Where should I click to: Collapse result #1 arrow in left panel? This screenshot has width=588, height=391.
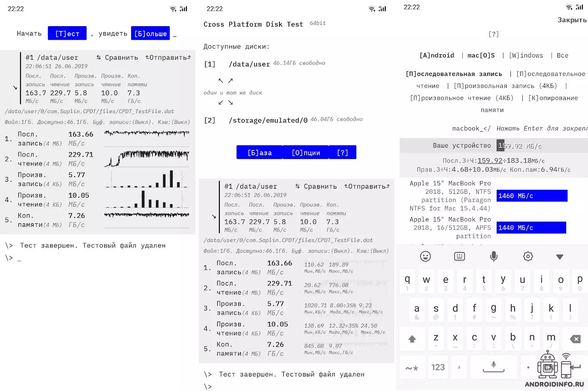(15, 87)
